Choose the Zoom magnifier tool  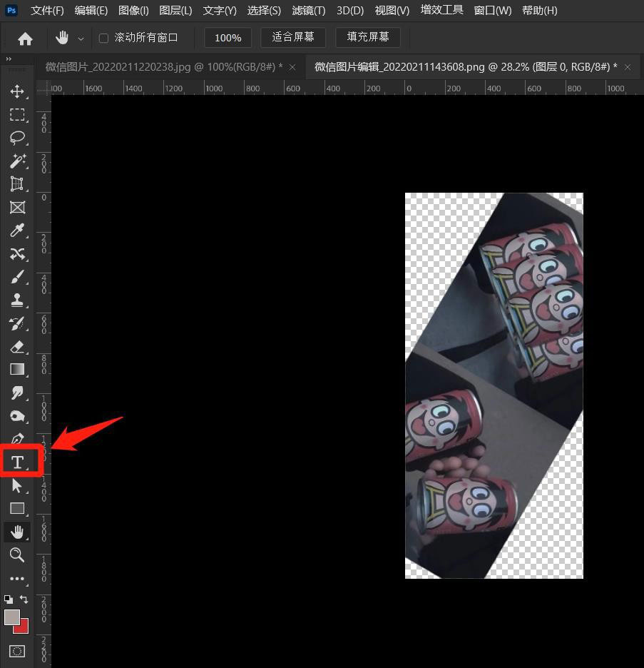[x=17, y=555]
